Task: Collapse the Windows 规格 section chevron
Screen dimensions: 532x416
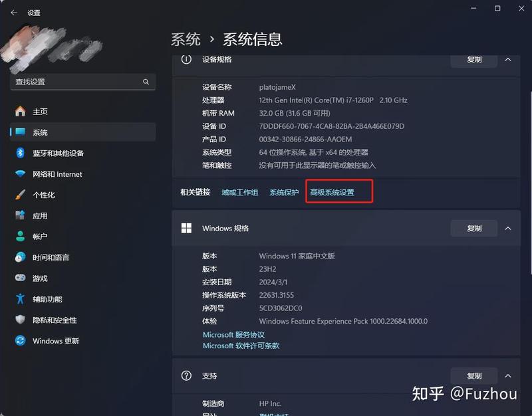Action: (508, 228)
